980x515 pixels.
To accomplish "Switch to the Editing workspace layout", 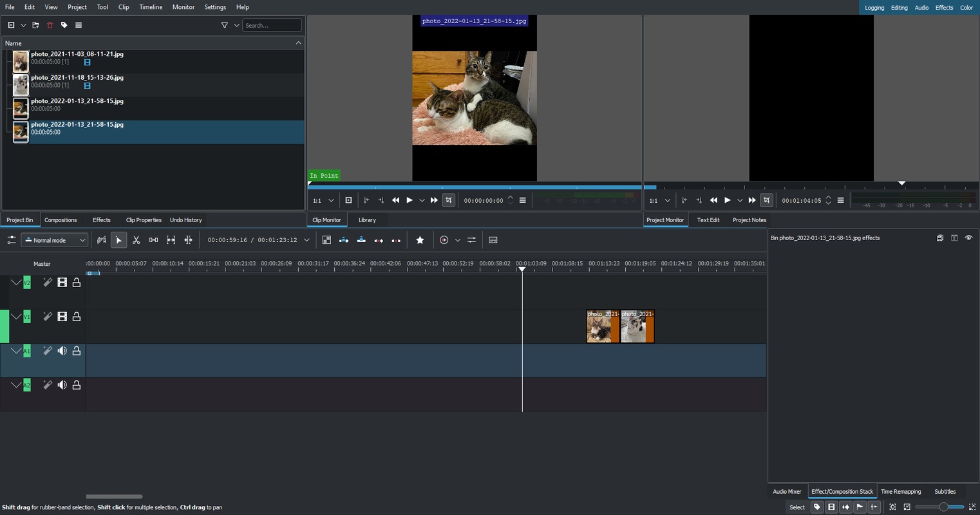I will coord(899,8).
